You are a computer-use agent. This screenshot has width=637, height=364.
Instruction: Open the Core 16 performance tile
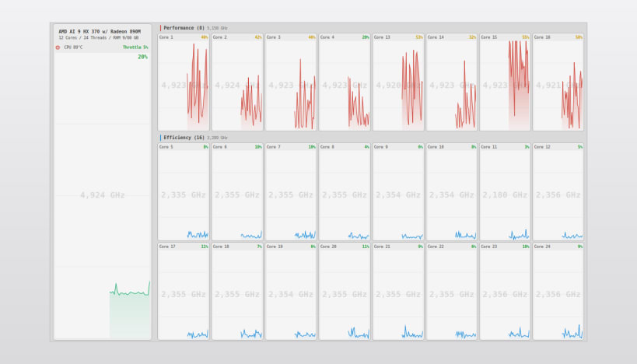[x=558, y=82]
